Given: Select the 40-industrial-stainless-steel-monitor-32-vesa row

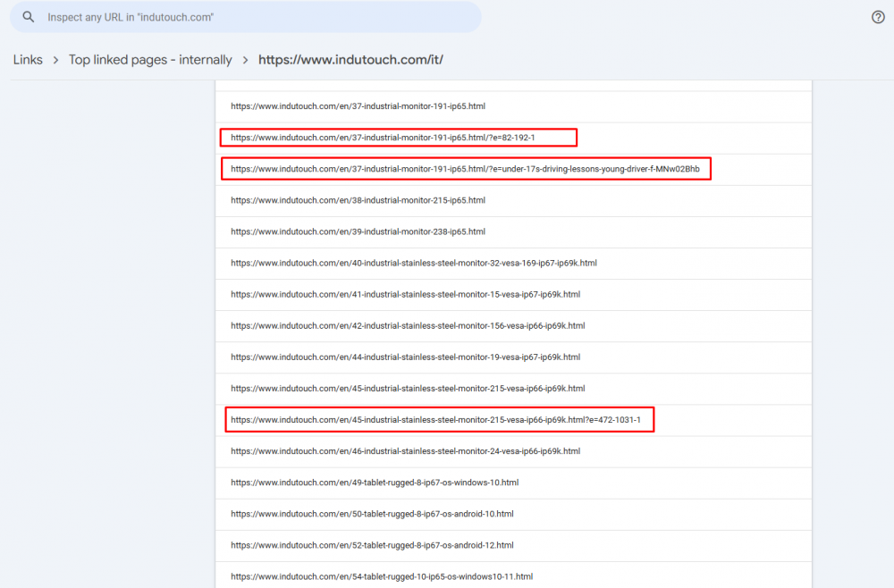Looking at the screenshot, I should tap(514, 264).
